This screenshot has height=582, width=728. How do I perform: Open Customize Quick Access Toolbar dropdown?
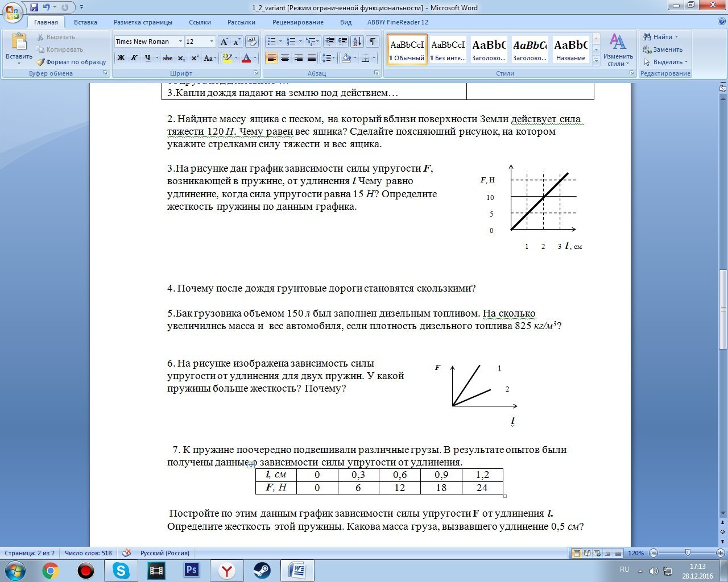[x=81, y=7]
